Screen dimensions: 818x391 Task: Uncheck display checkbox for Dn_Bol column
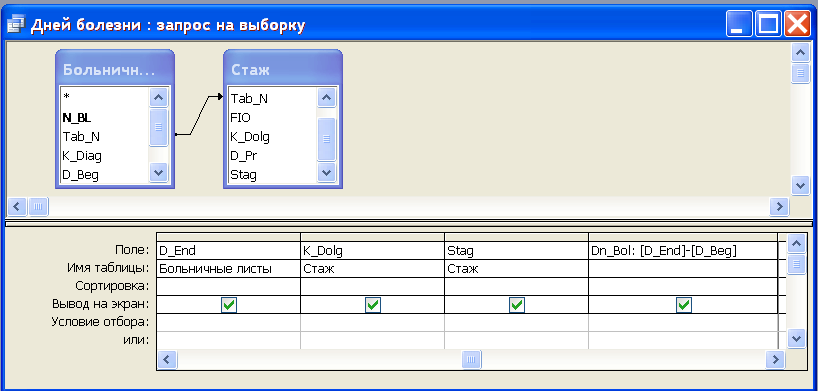[x=683, y=305]
